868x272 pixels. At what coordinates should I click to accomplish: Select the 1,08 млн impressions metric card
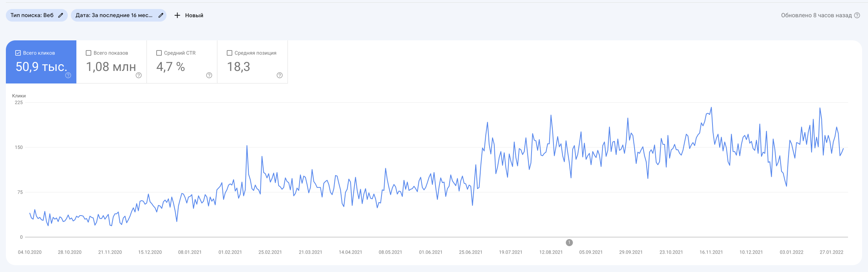[111, 67]
